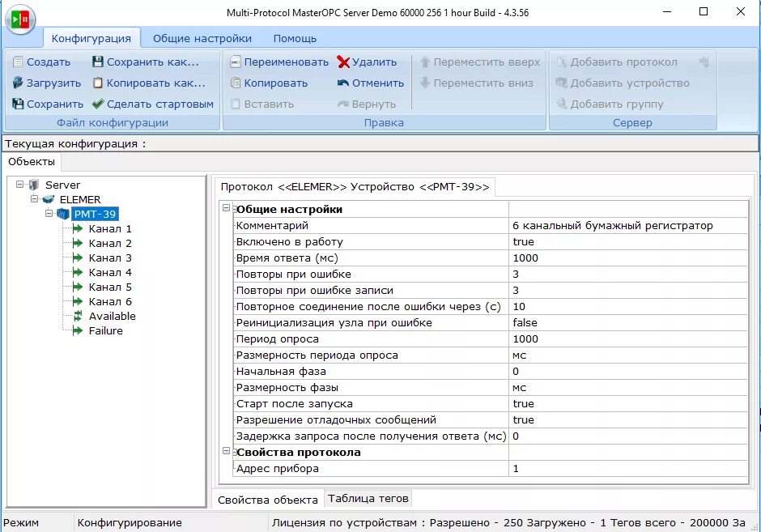The image size is (761, 532).
Task: Collapse the Свойства протокола property section
Action: [x=226, y=450]
